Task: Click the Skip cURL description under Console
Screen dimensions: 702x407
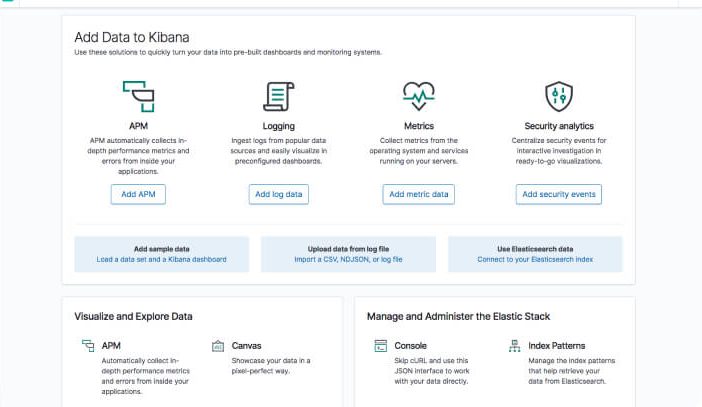Action: point(432,371)
